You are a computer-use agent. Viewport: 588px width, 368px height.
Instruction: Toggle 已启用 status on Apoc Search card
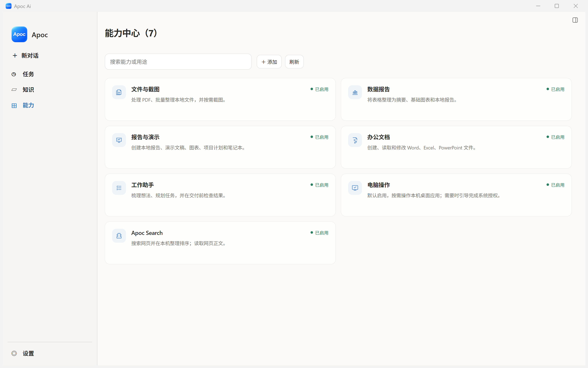[319, 233]
